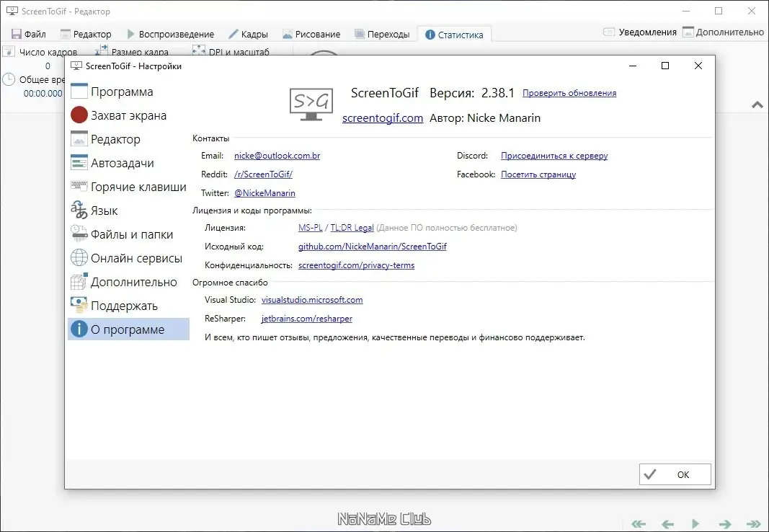This screenshot has height=532, width=769.
Task: Go to previous frame arrow
Action: (x=667, y=523)
